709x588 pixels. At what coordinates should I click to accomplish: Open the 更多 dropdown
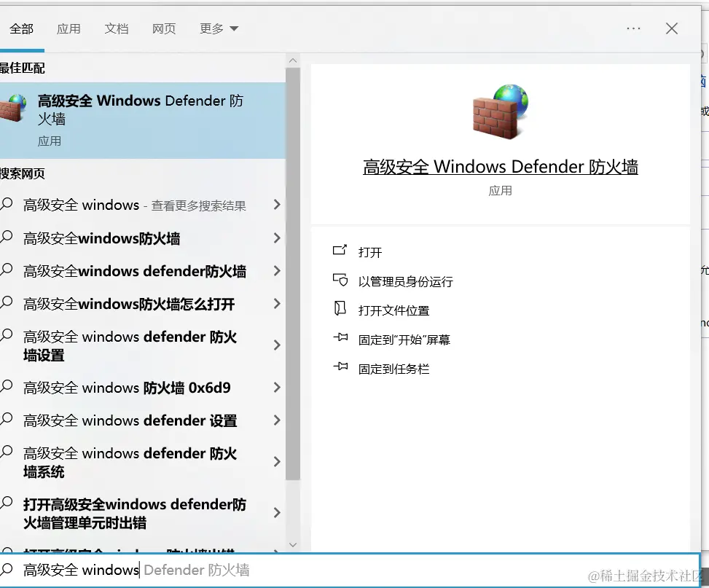pyautogui.click(x=219, y=29)
